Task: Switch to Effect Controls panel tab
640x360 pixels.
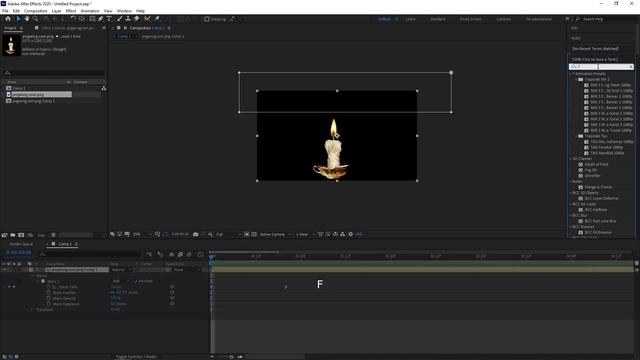Action: (x=67, y=28)
